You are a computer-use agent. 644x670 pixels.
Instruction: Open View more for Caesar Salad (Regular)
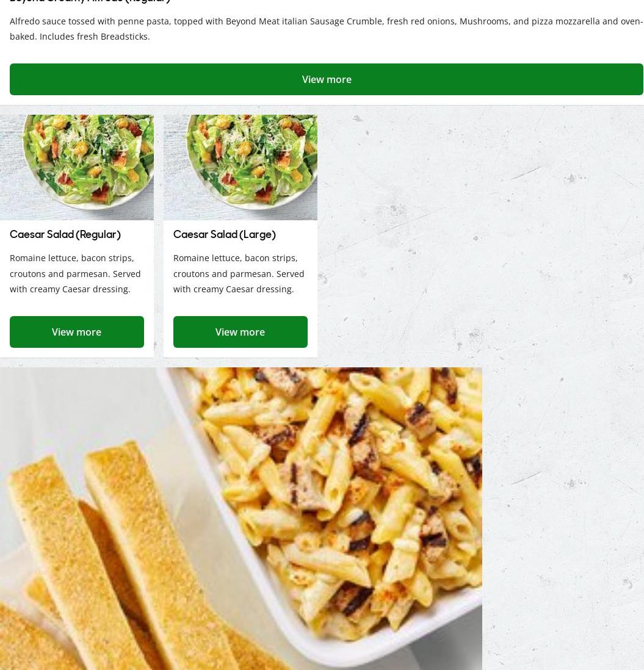(x=77, y=332)
